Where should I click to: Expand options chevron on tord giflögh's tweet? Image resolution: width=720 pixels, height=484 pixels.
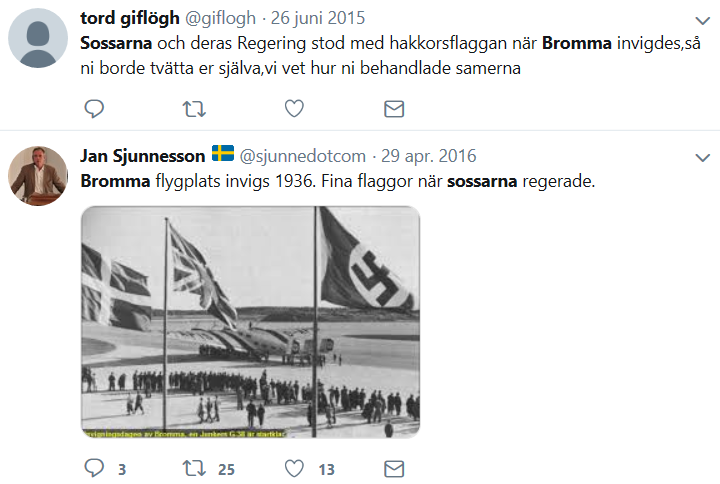tap(703, 21)
